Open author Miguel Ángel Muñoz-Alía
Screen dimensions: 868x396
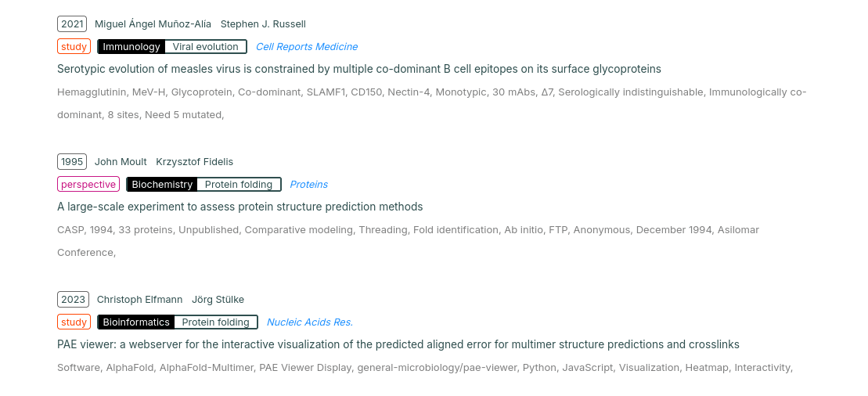(x=153, y=24)
